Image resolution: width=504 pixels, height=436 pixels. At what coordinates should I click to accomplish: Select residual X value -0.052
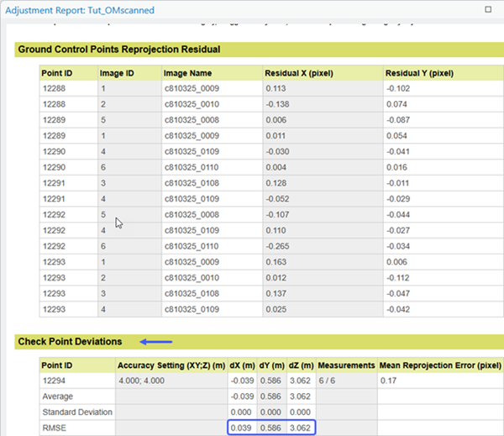point(277,199)
